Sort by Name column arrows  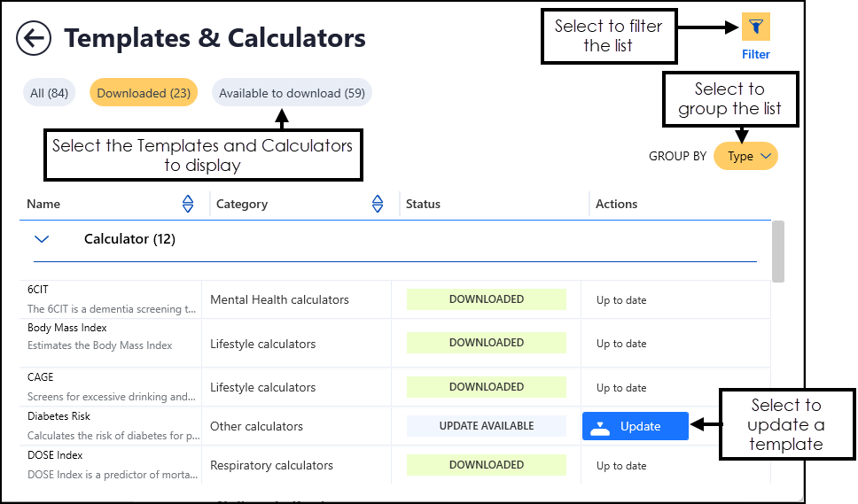(x=188, y=205)
